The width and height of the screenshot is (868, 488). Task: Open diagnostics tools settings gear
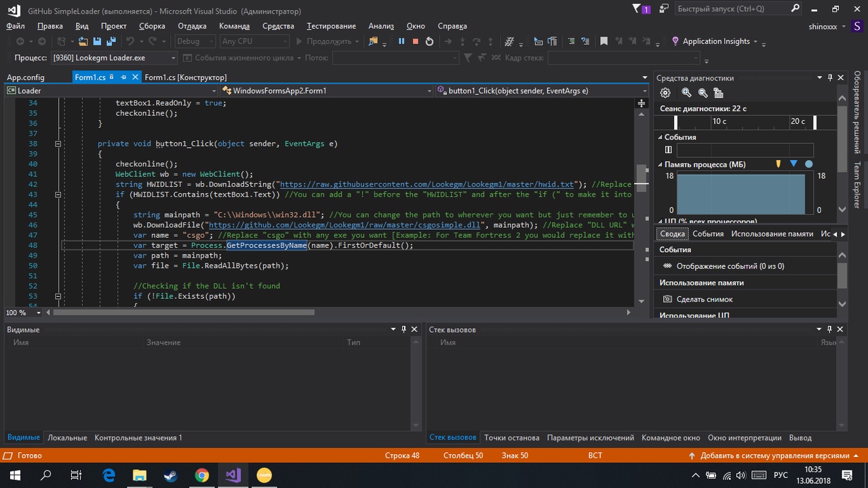665,93
